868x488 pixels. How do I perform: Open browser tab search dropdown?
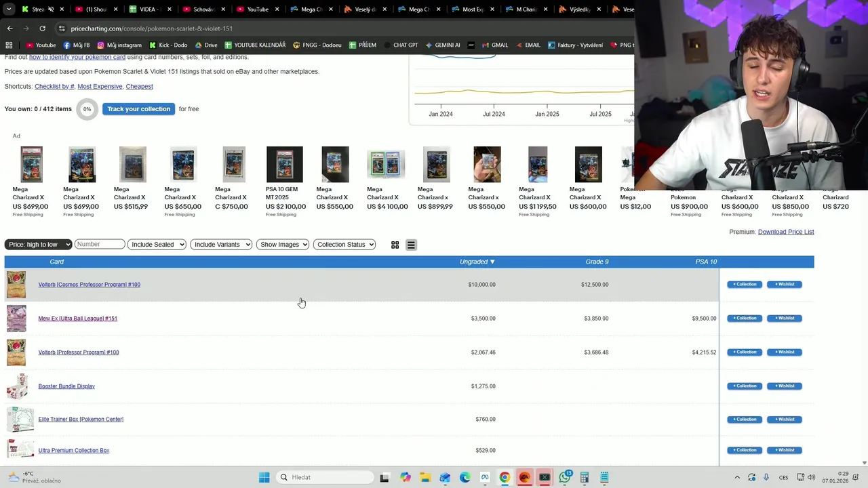coord(8,9)
